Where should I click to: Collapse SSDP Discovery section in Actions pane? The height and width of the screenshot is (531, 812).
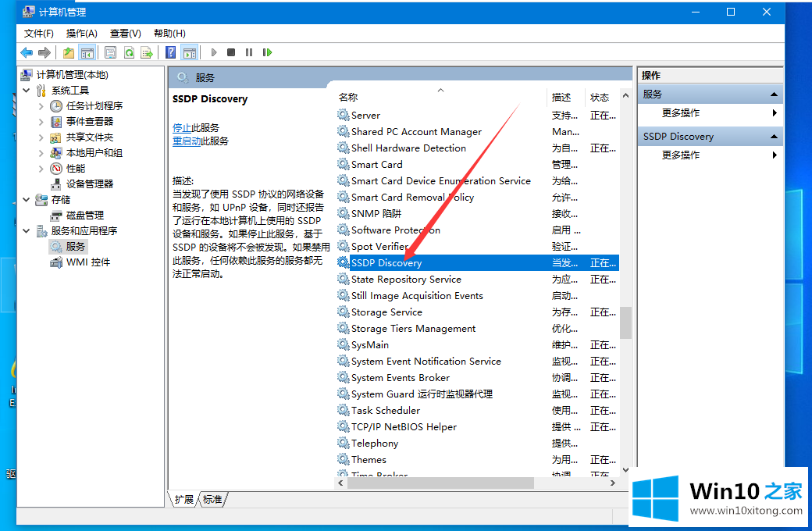tap(774, 137)
